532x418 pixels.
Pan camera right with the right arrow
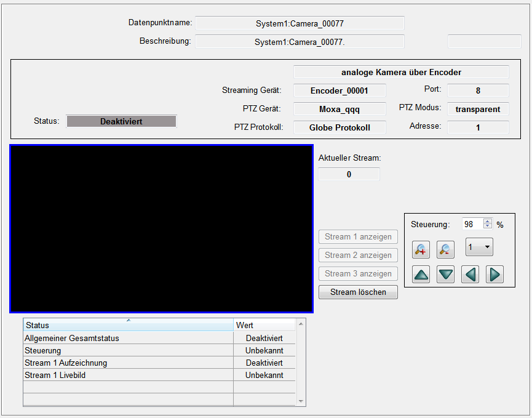tap(494, 274)
